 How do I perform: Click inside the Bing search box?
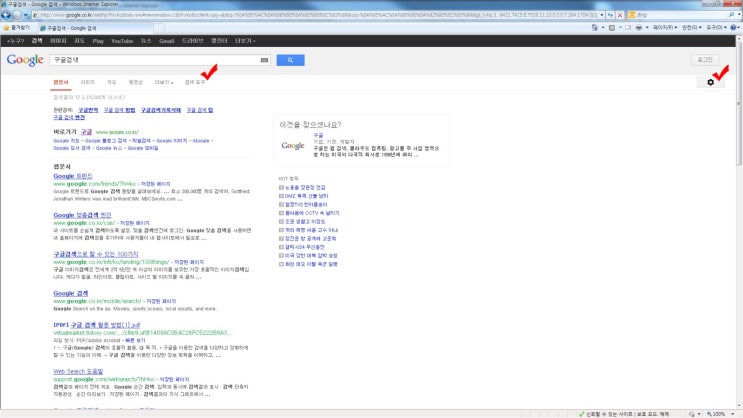[680, 15]
